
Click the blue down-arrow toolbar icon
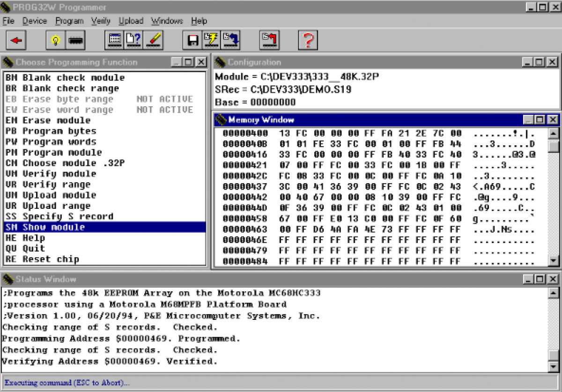(x=231, y=40)
